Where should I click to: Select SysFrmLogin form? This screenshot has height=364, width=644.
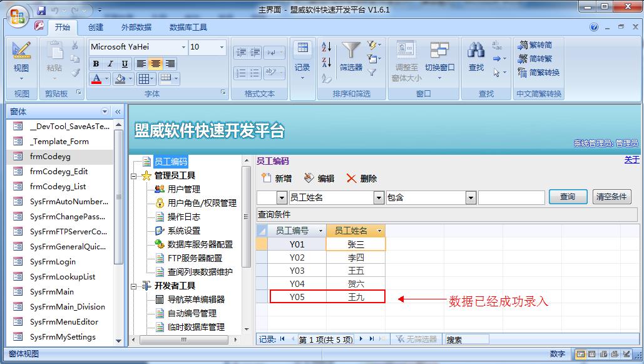click(x=53, y=262)
